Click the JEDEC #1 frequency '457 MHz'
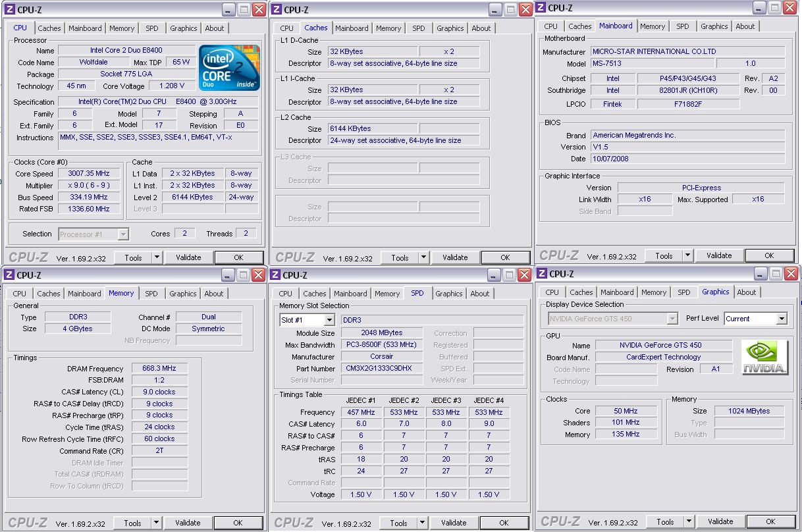Image resolution: width=802 pixels, height=532 pixels. pyautogui.click(x=361, y=413)
